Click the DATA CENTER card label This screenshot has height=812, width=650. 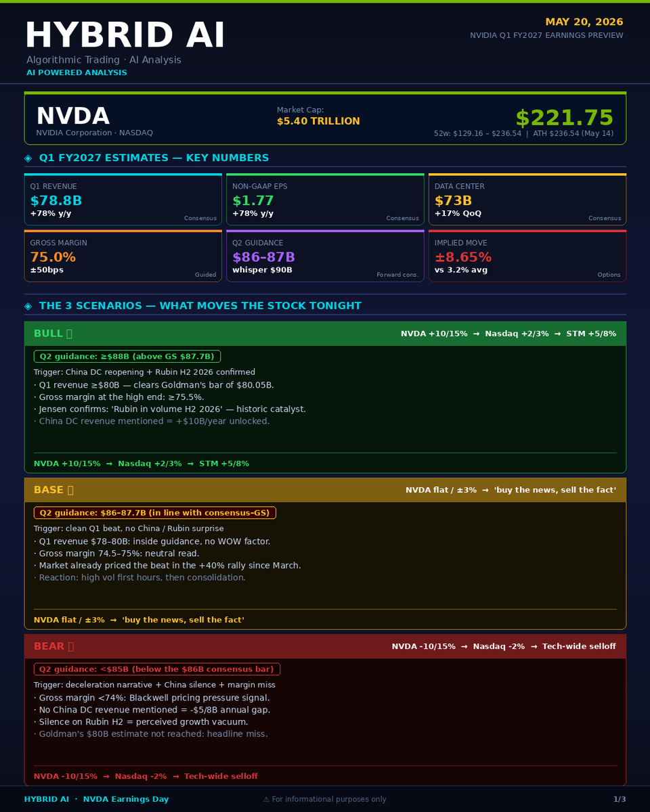click(x=460, y=187)
